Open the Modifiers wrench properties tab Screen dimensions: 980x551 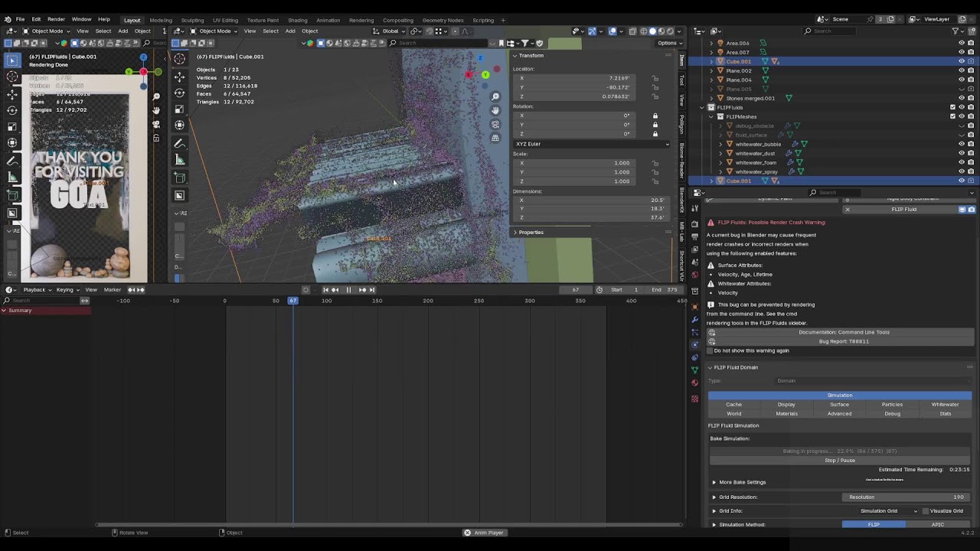[694, 318]
